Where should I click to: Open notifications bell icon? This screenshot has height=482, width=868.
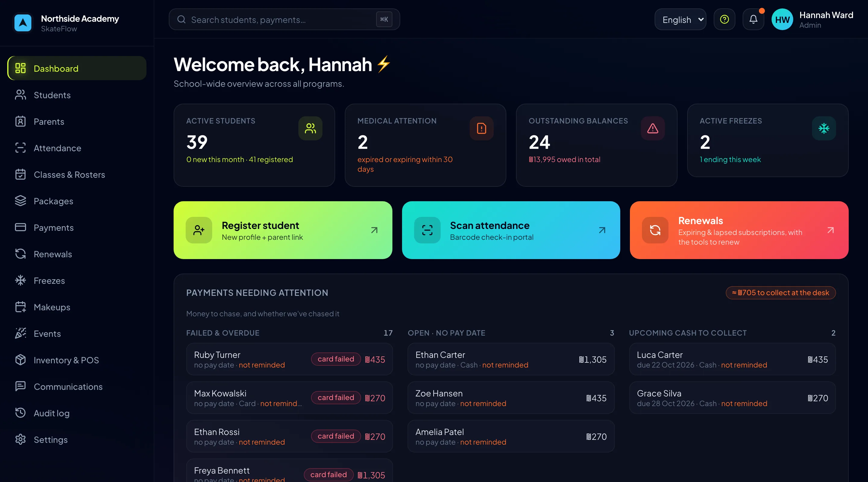coord(753,20)
